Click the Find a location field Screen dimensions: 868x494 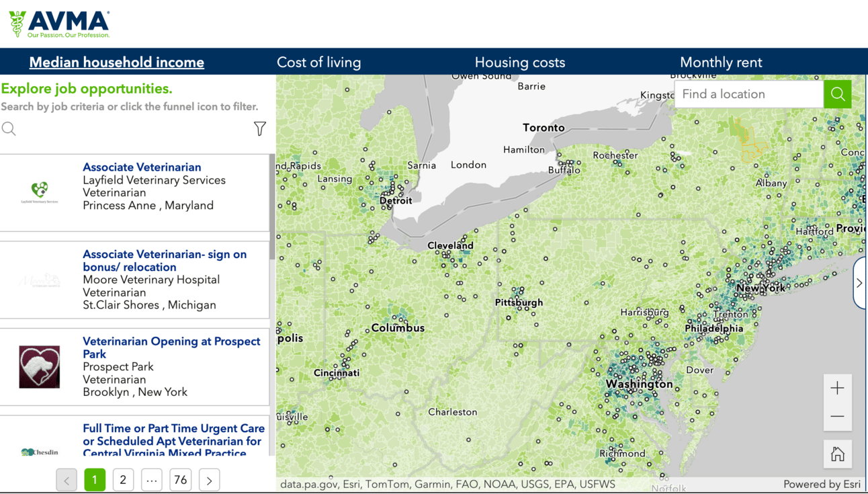tap(748, 94)
